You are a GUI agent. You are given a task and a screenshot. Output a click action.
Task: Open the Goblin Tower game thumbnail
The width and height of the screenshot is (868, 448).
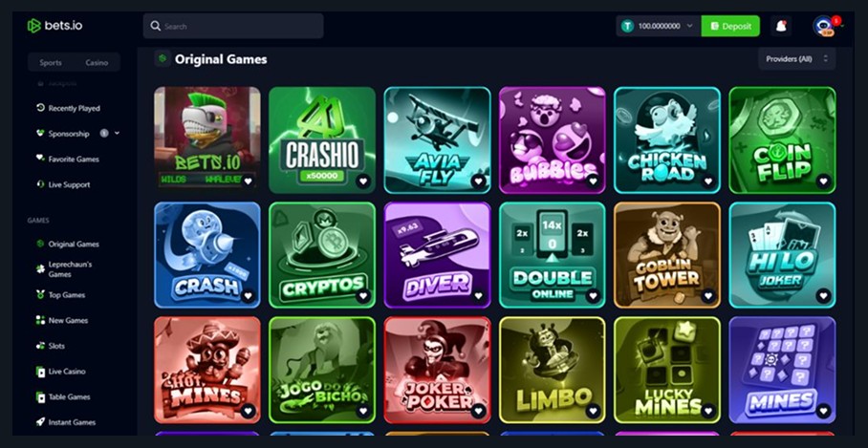click(x=667, y=255)
